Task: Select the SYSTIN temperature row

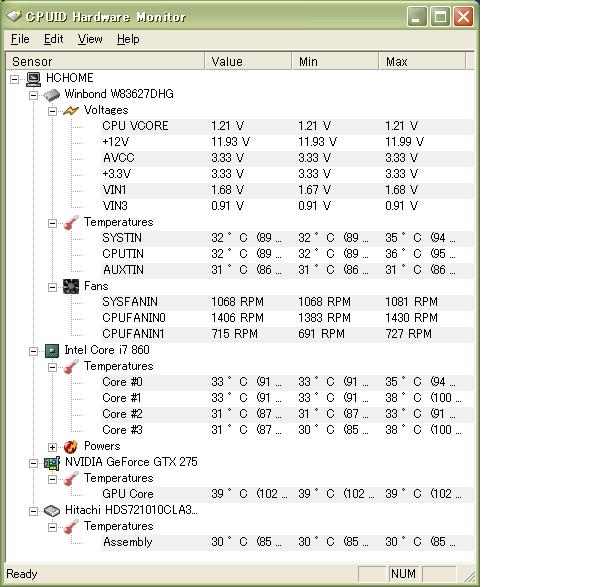Action: (287, 238)
